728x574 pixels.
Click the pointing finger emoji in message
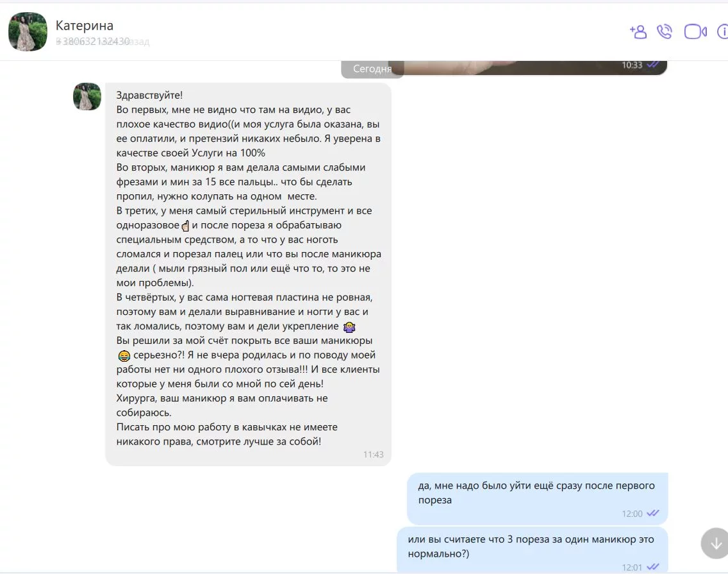(x=185, y=226)
